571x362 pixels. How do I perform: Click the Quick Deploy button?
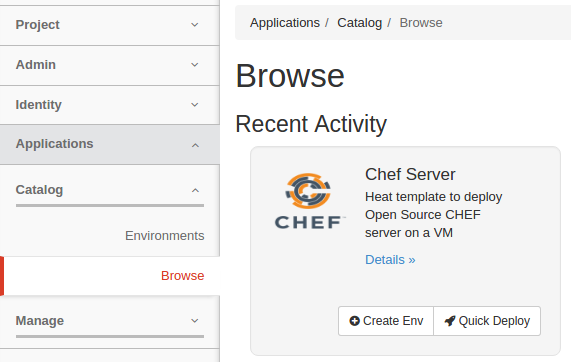pos(487,321)
